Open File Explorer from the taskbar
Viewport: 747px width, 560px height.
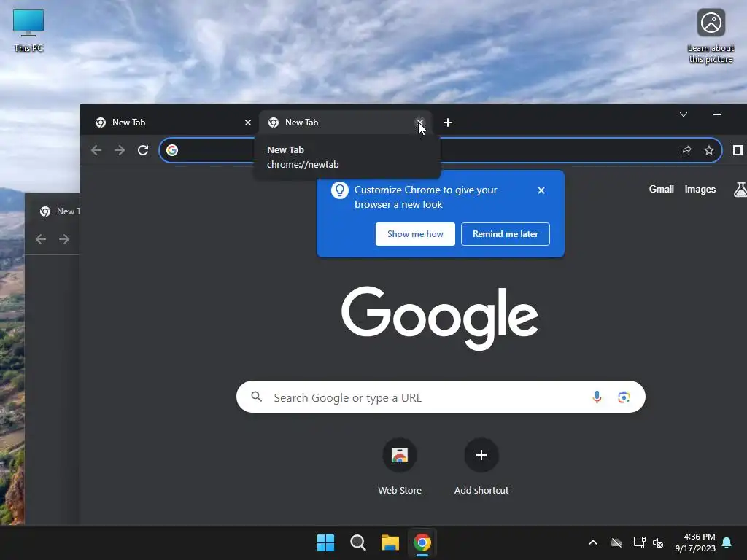[390, 542]
